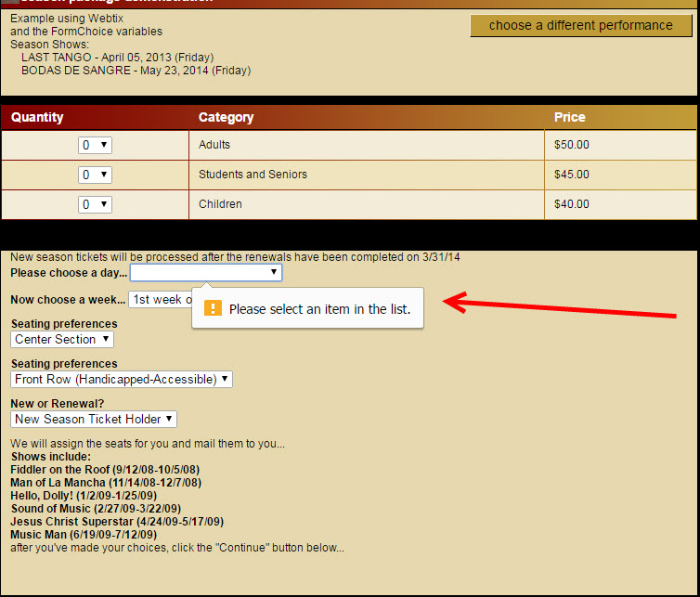This screenshot has width=700, height=597.
Task: Click the $45.00 price cell
Action: click(620, 175)
